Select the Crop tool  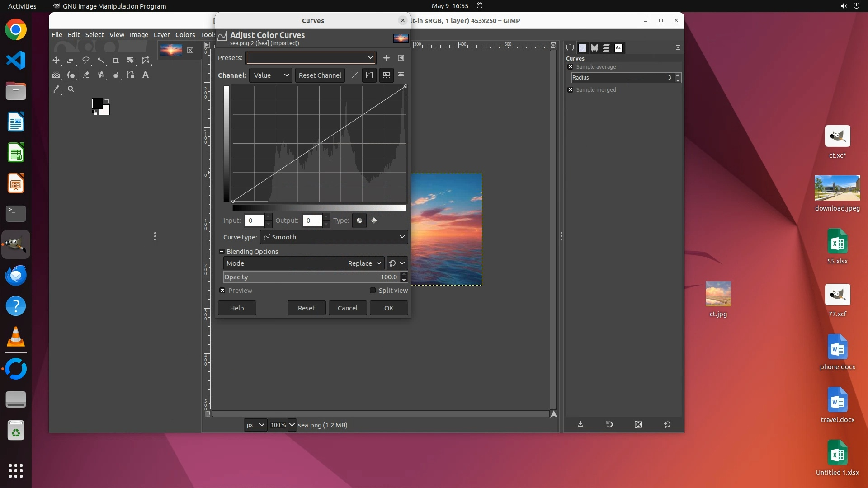[115, 60]
